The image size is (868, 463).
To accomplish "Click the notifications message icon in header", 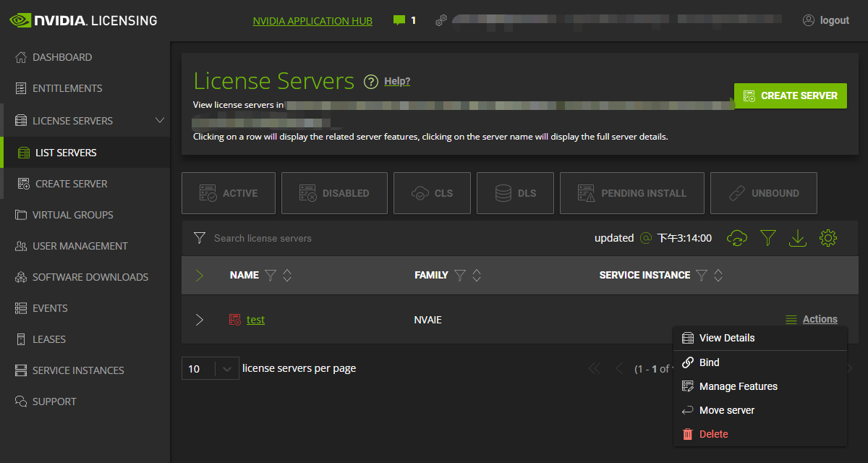I will (399, 20).
